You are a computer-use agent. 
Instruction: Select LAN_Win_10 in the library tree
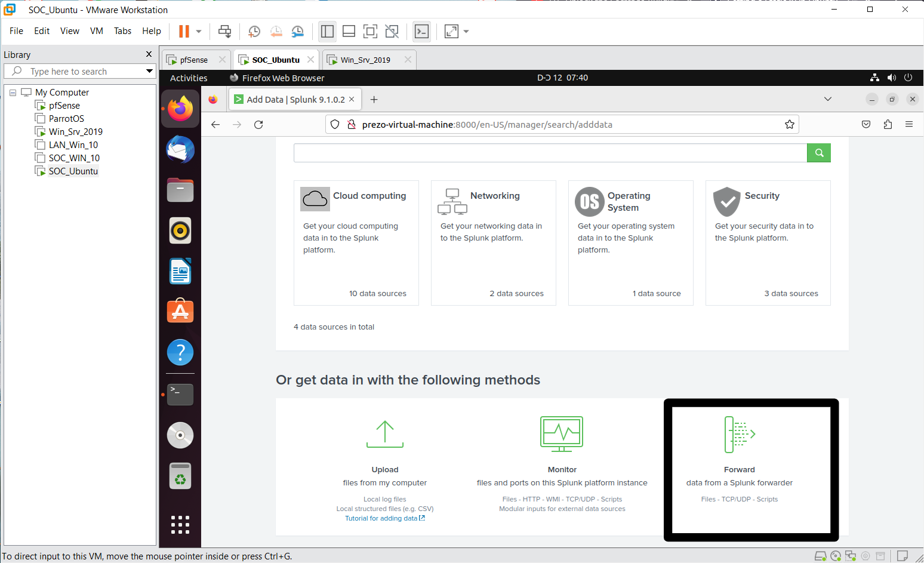click(x=73, y=145)
